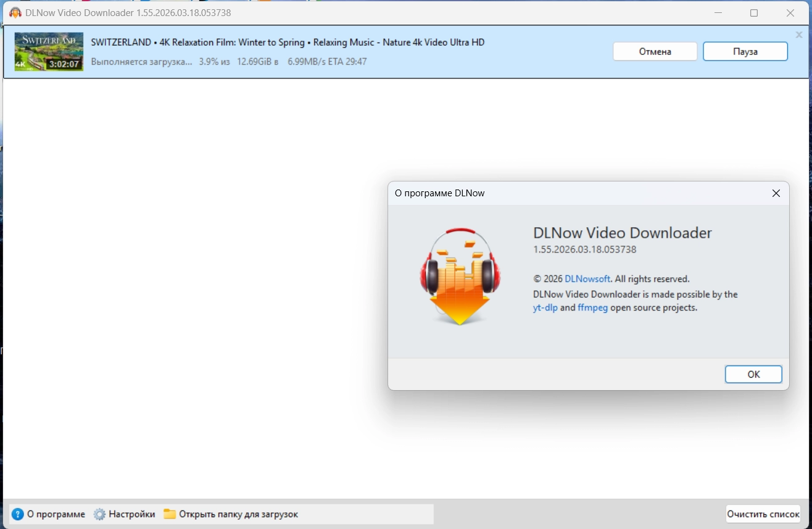Click the version number in About dialog
Screen dimensions: 812x529
(584, 249)
